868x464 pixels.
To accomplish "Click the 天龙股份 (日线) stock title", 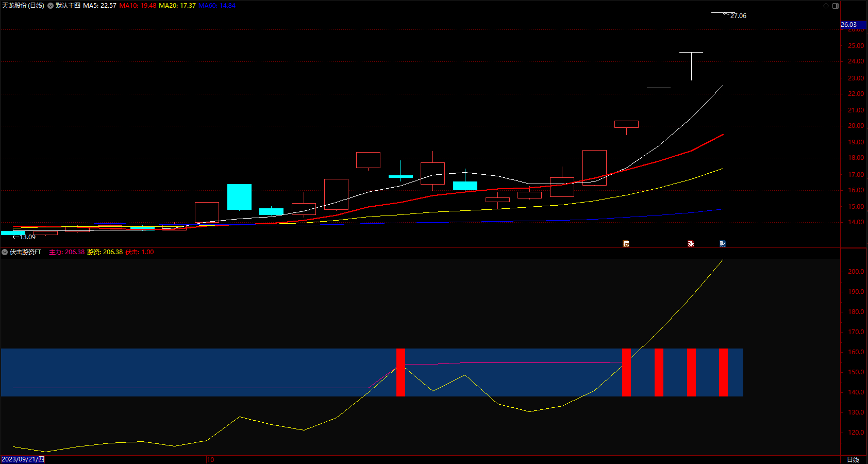I will point(23,6).
